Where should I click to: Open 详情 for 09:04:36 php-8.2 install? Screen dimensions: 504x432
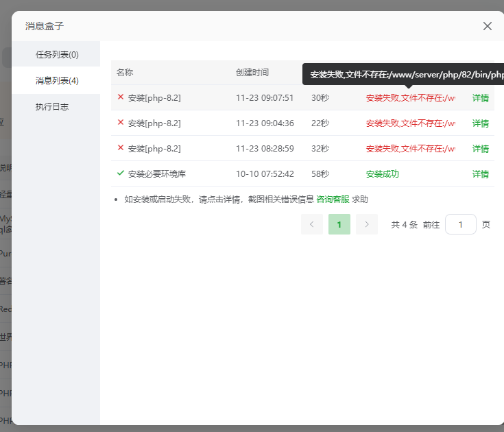click(x=480, y=123)
